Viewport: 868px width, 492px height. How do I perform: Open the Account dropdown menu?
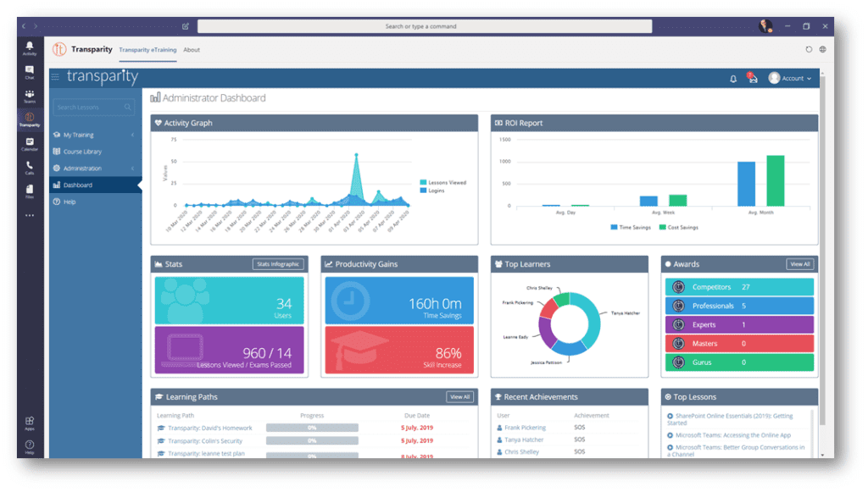click(x=790, y=79)
